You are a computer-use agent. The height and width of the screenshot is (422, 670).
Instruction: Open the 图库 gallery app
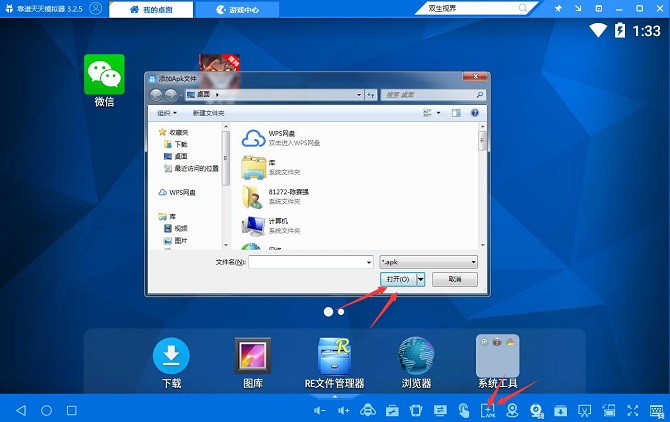(x=253, y=363)
